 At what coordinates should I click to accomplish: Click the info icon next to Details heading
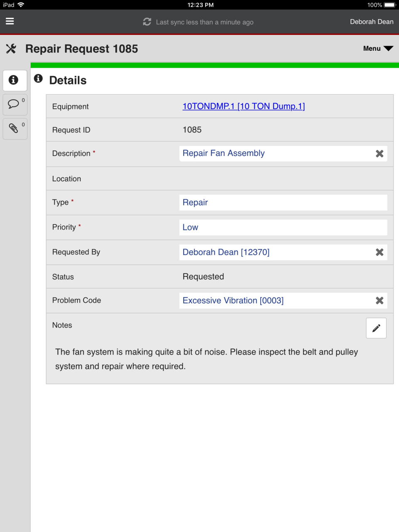pyautogui.click(x=38, y=78)
